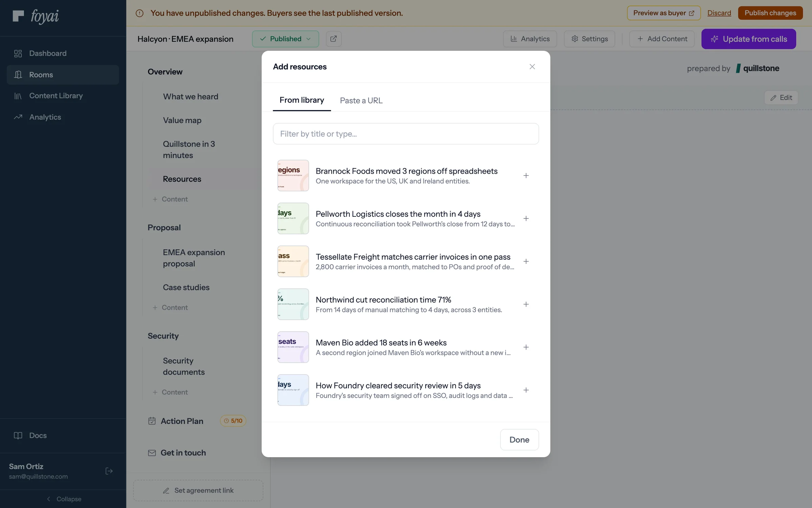Add content under the Proposal section

point(170,308)
